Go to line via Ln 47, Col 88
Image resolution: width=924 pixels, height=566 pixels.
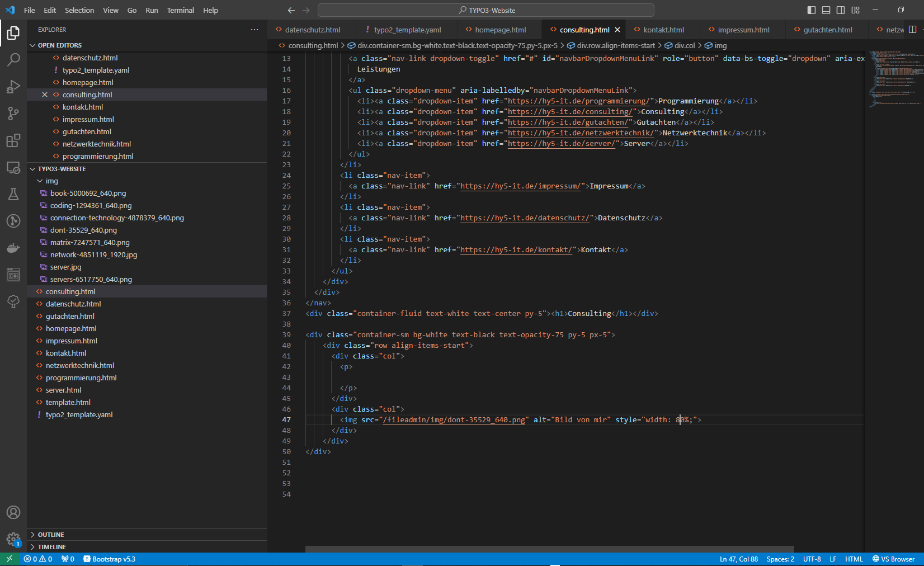[x=739, y=559]
